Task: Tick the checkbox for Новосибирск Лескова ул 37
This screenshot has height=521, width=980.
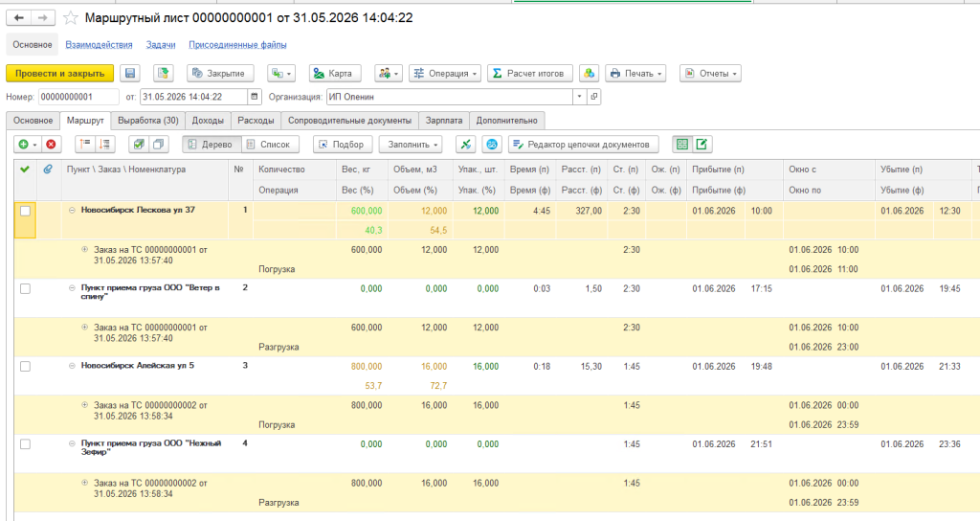Action: (25, 212)
